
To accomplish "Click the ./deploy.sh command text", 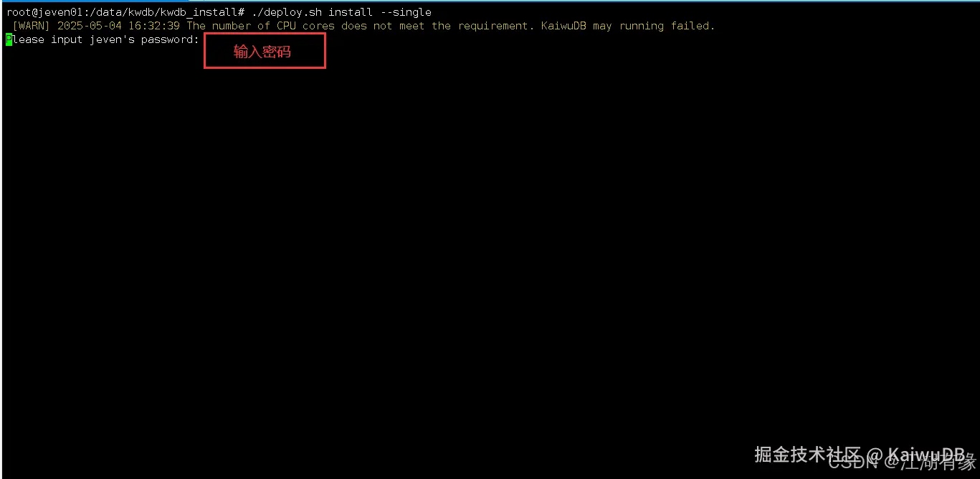I will 287,12.
